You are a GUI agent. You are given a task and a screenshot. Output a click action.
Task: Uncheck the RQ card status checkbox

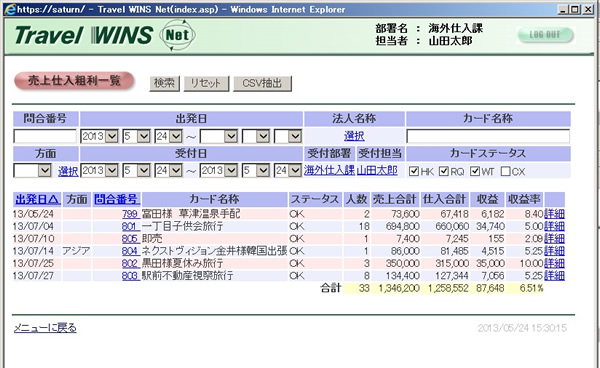(444, 171)
